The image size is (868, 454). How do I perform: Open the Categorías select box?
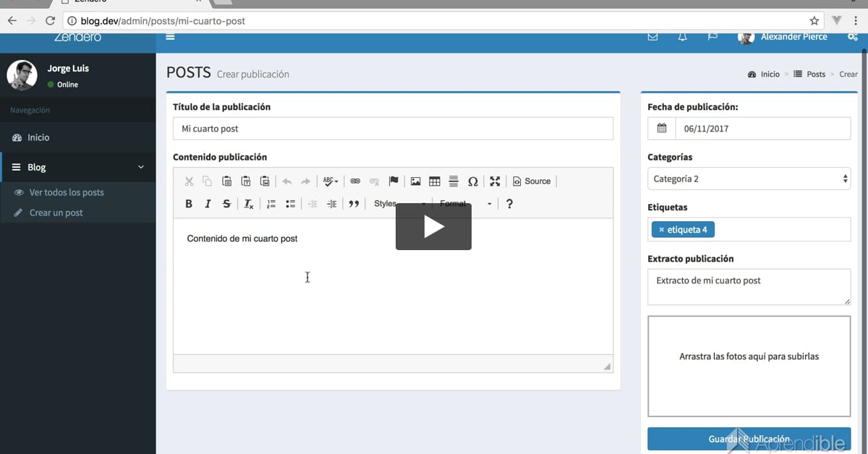point(749,179)
